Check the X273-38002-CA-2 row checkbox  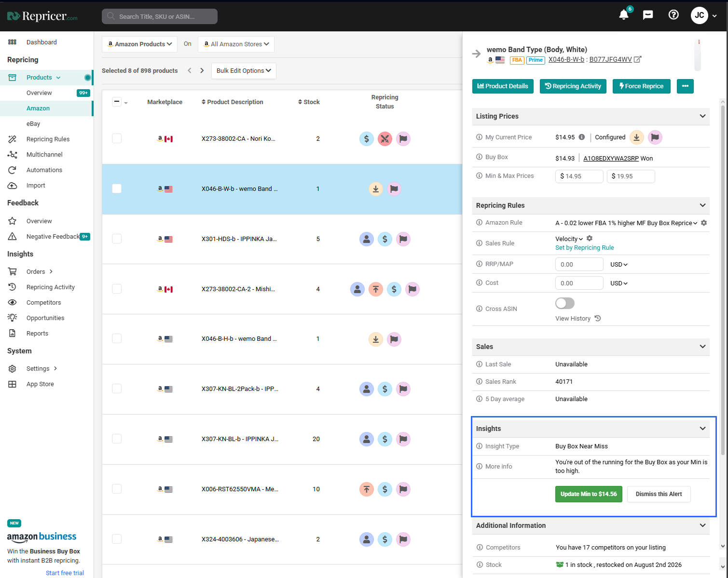tap(117, 289)
